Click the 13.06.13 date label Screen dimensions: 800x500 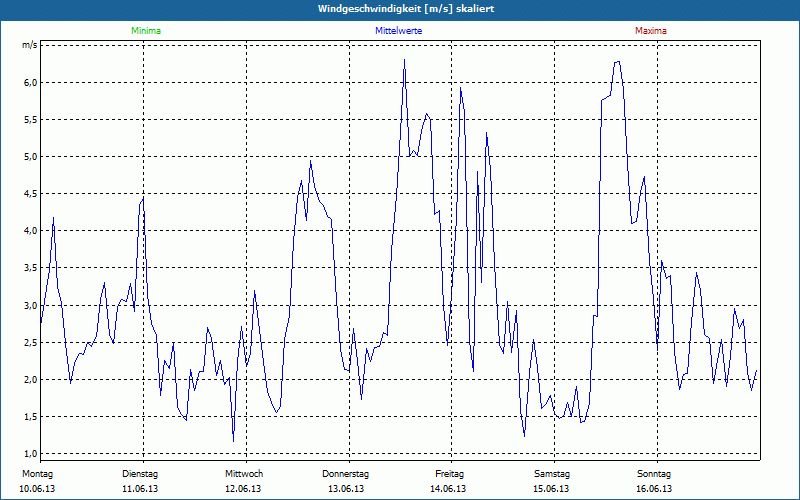(346, 489)
